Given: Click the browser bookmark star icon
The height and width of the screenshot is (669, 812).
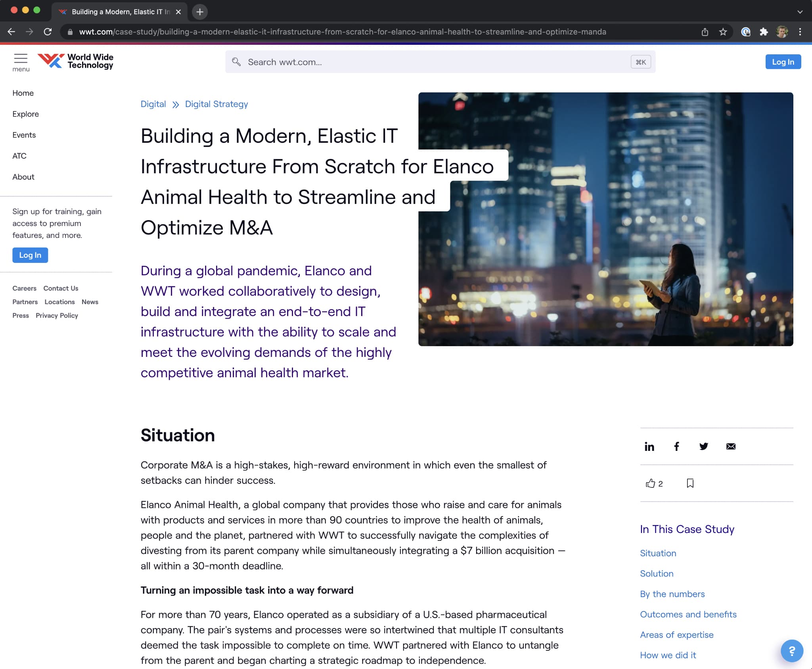Looking at the screenshot, I should (x=723, y=32).
